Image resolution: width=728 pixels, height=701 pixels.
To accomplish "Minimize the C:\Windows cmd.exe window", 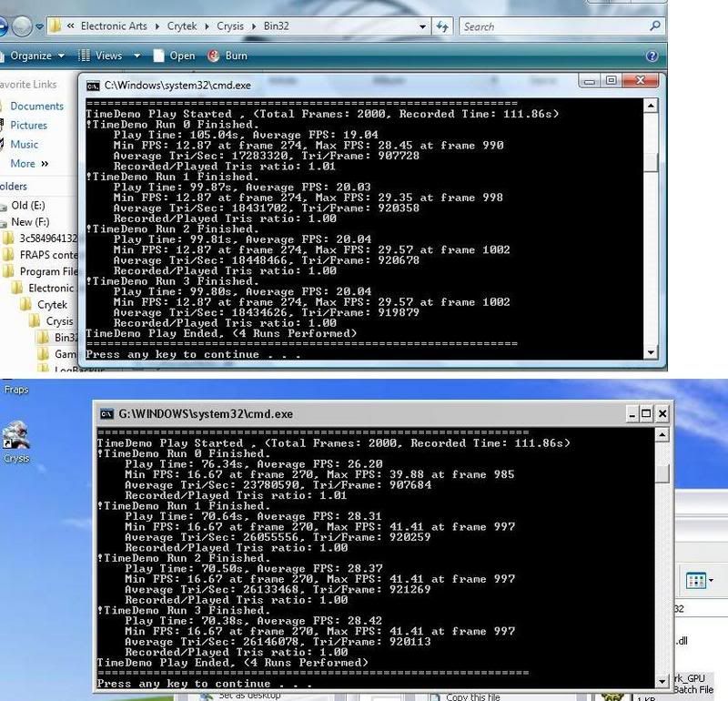I will [x=589, y=81].
